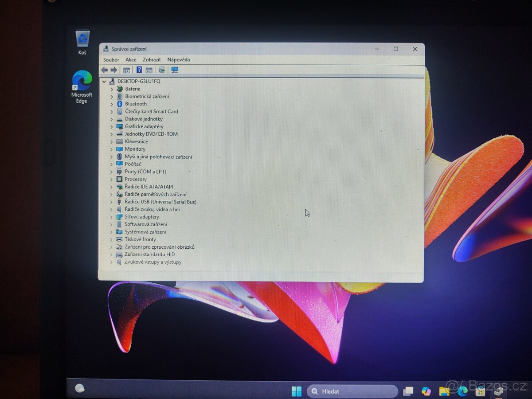
Task: Click the Back navigation arrow
Action: (x=105, y=70)
